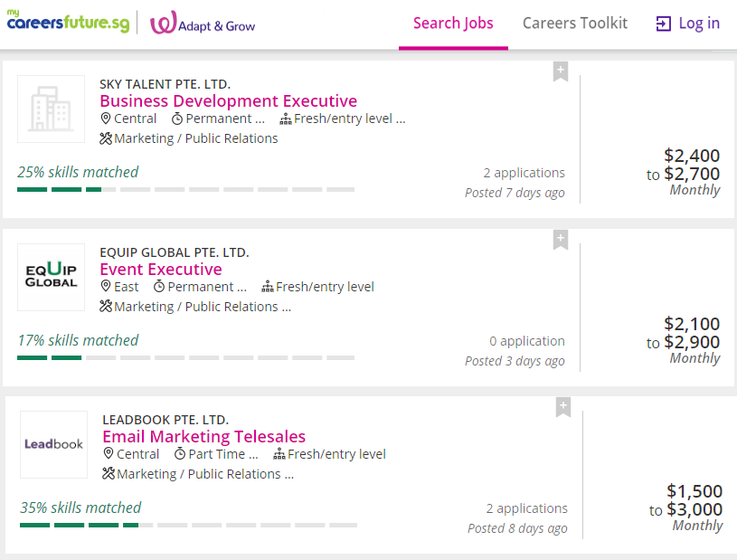737x560 pixels.
Task: Click the MyCareersFuture.sg logo
Action: point(66,22)
